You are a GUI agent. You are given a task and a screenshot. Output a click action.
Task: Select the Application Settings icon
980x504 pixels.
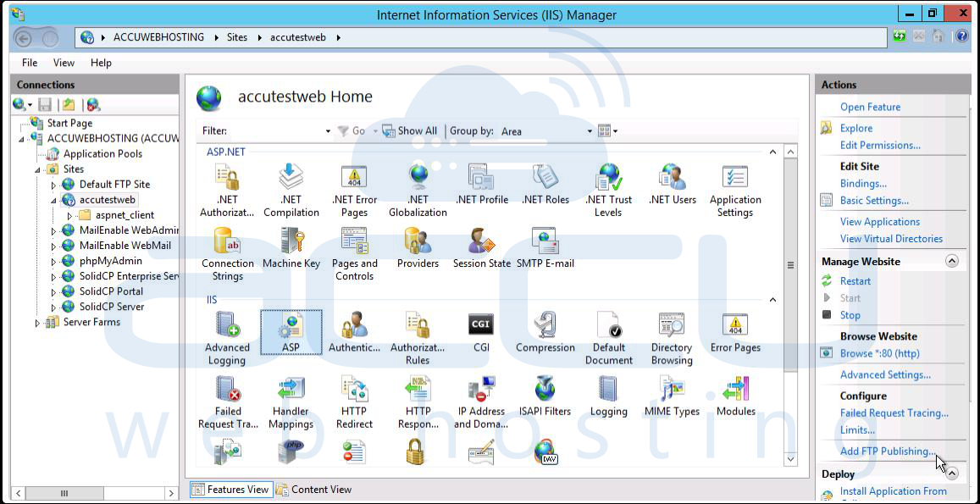pos(735,190)
